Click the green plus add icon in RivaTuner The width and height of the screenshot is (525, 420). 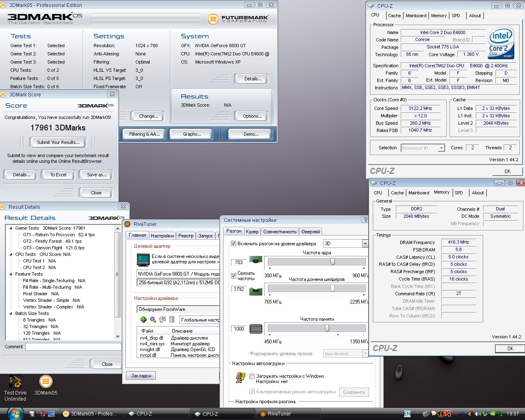point(143,320)
